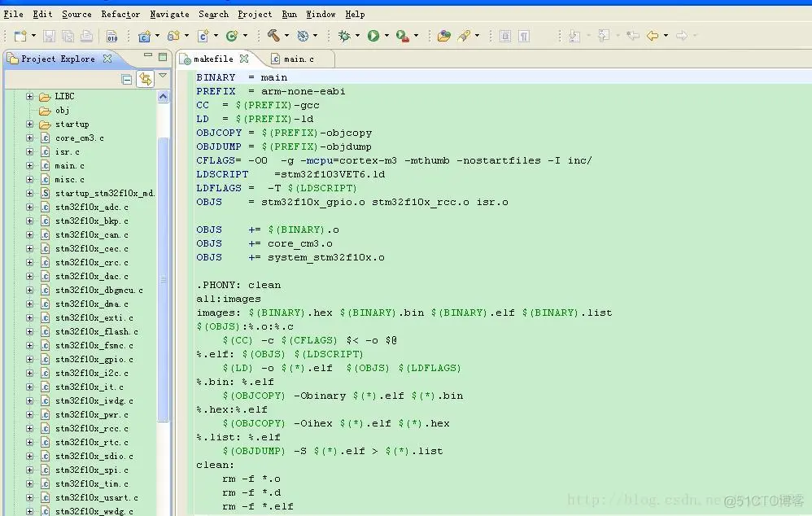Open the Window menu
This screenshot has width=812, height=516.
[321, 14]
